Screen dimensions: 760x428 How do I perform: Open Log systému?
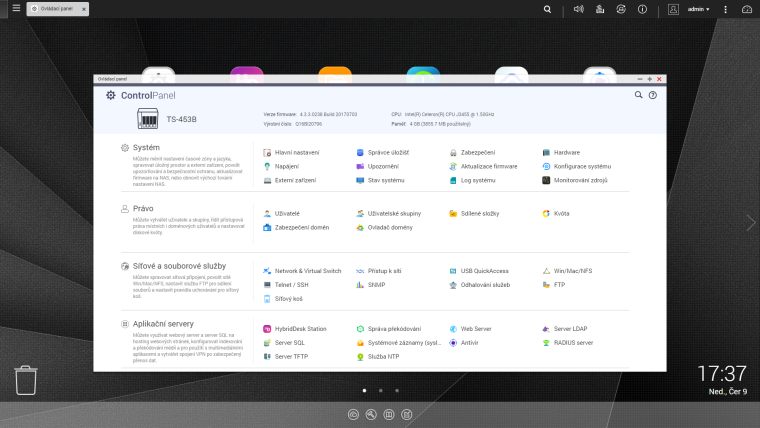[x=473, y=180]
